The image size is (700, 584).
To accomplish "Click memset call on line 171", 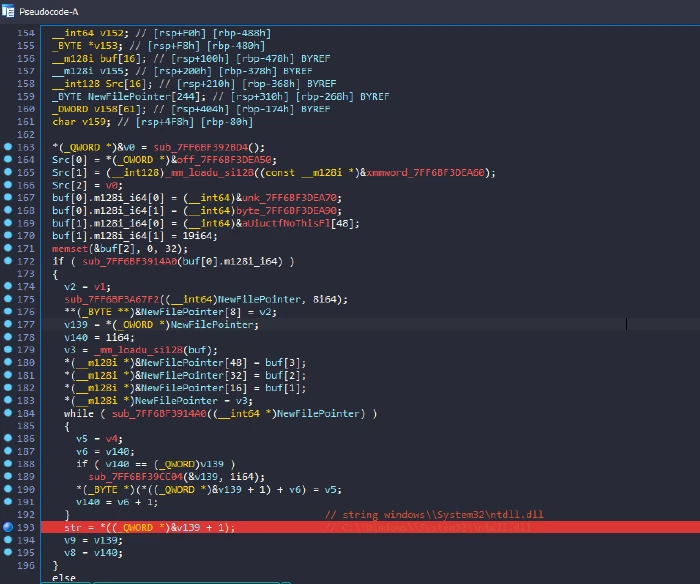I will point(70,248).
